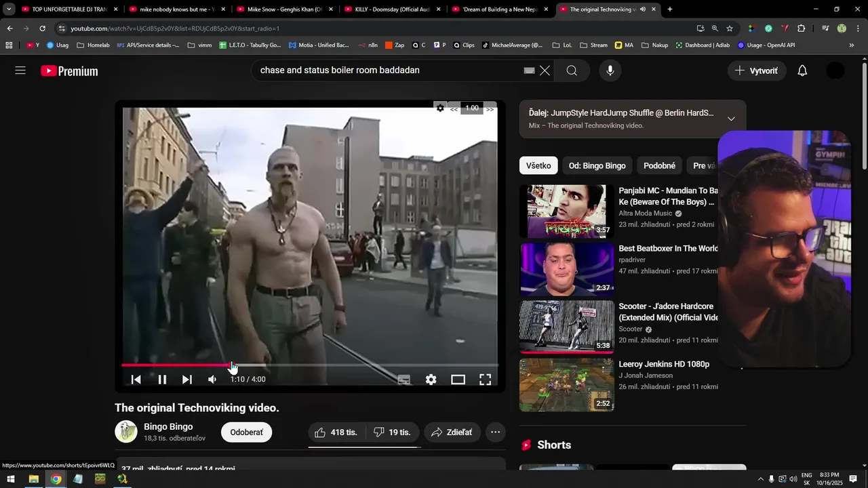Viewport: 868px width, 488px height.
Task: Expand the Ďalej mix playlist panel
Action: (731, 119)
